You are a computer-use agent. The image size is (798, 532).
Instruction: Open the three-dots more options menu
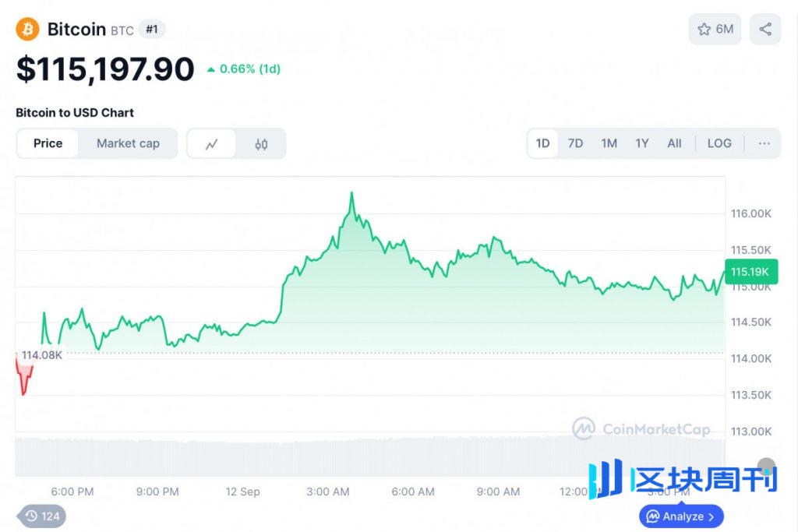pyautogui.click(x=764, y=143)
